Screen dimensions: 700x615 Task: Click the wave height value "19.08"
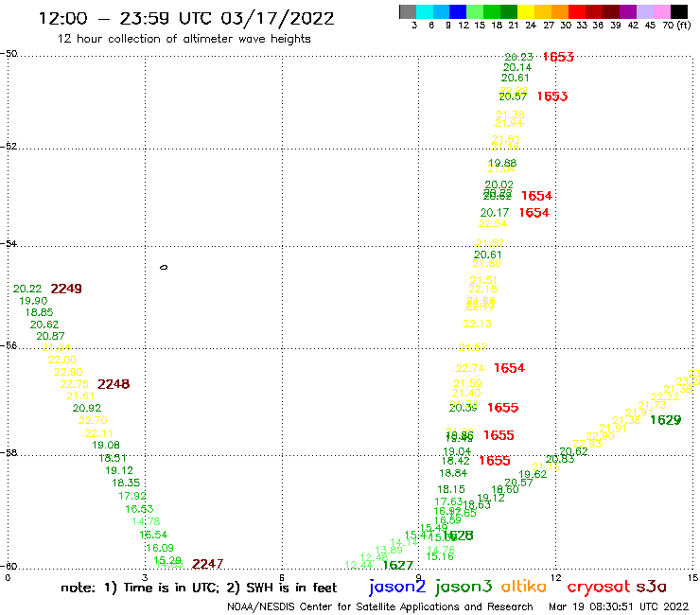[106, 446]
